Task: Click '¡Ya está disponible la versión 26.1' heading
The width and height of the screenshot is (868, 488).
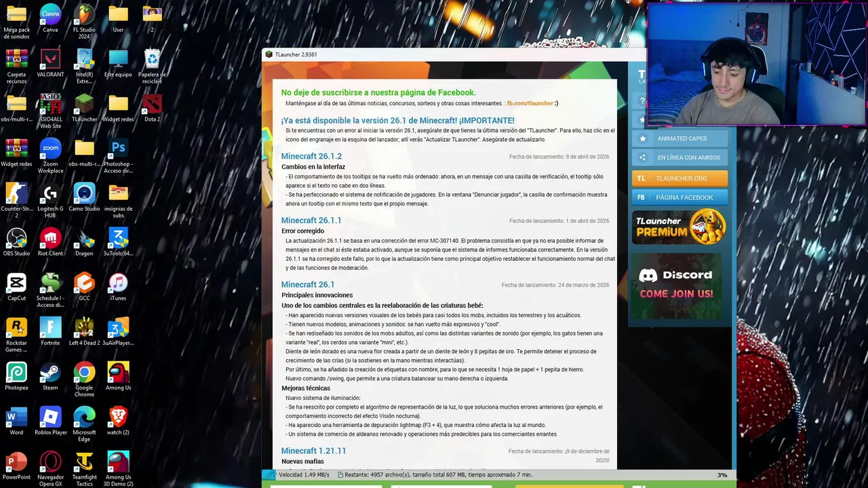Action: point(398,121)
